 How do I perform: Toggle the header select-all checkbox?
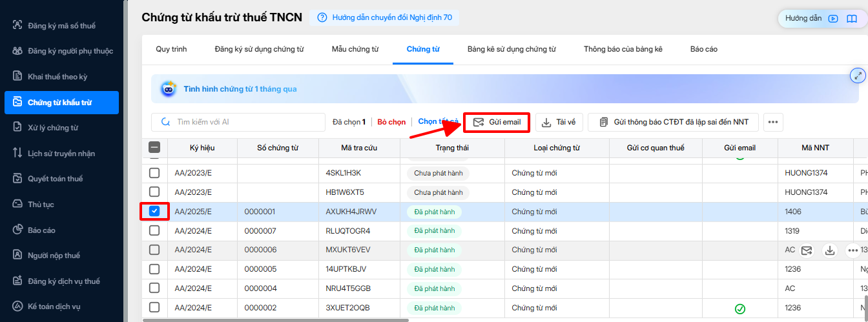[154, 148]
